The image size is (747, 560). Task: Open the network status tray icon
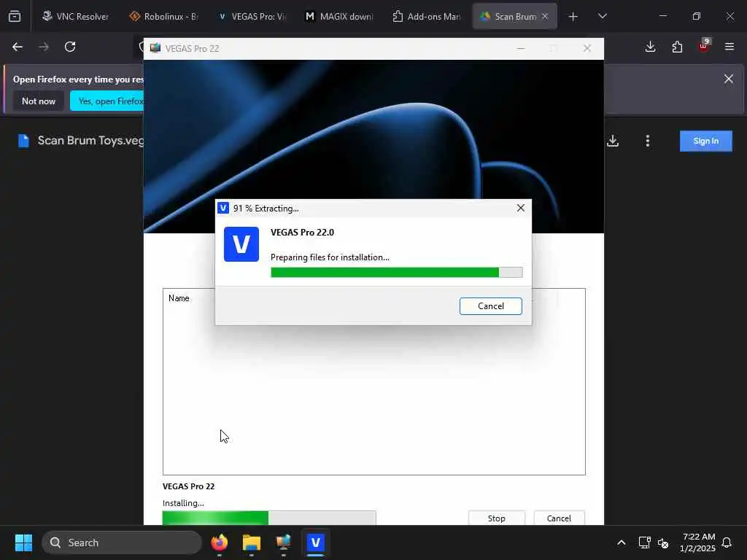pyautogui.click(x=644, y=542)
